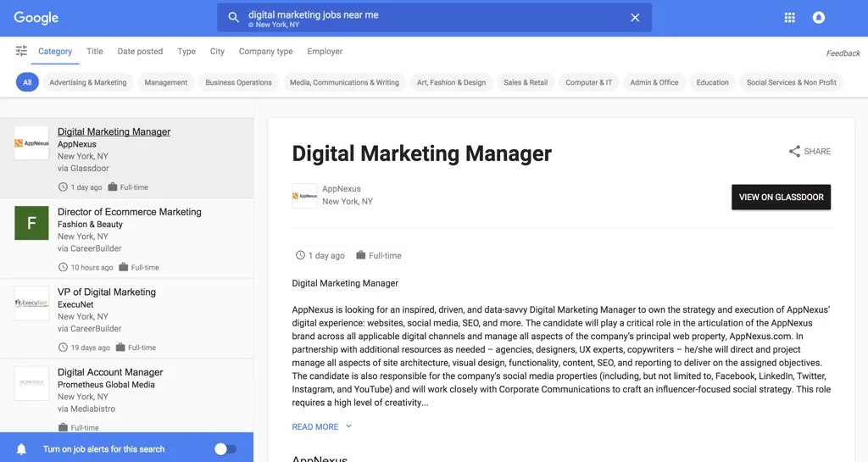Click the clock icon beside 19 days ago
868x462 pixels.
pos(63,348)
